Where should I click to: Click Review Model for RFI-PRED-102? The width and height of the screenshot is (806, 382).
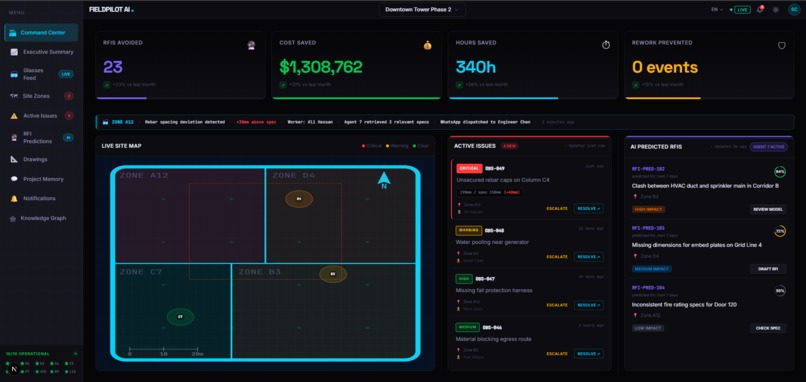768,209
